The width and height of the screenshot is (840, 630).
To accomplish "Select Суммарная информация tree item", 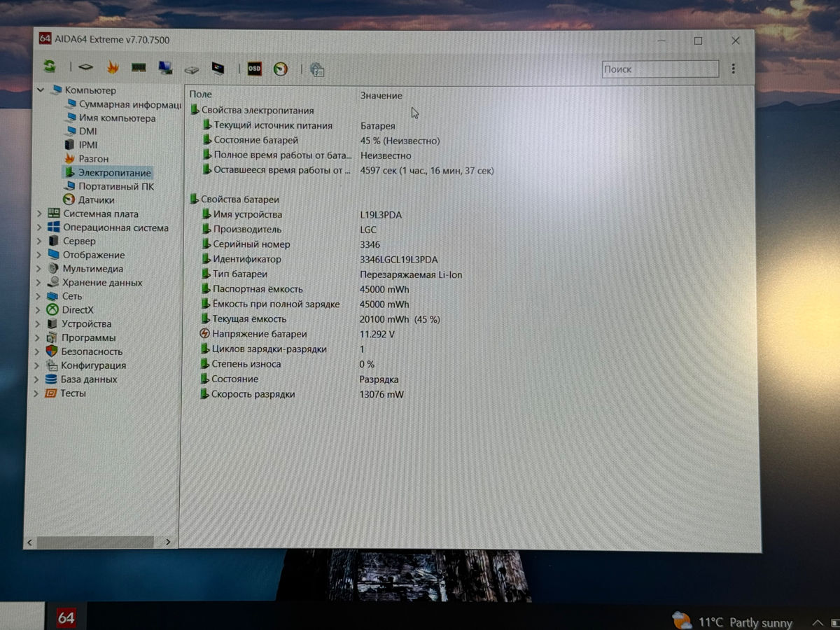I will 129,104.
